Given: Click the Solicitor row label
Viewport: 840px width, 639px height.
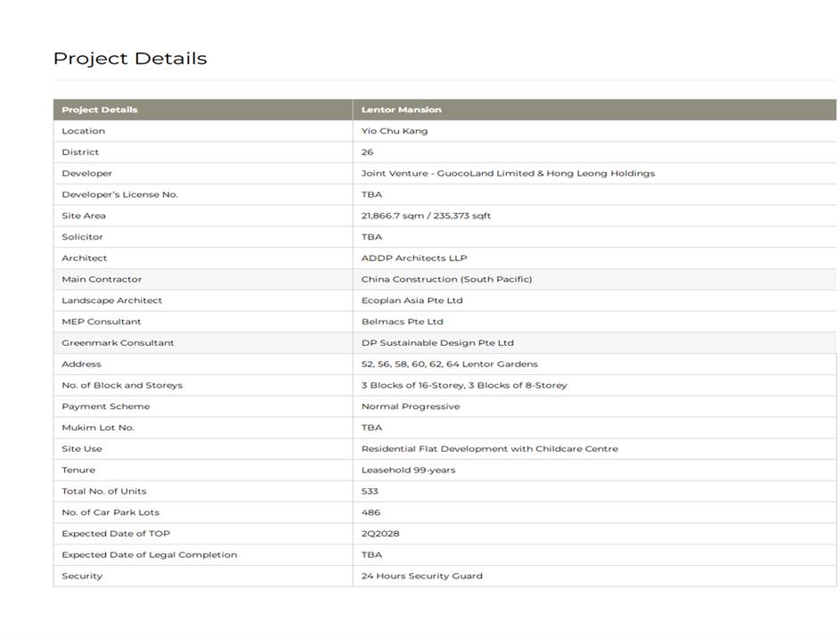Looking at the screenshot, I should coord(82,237).
